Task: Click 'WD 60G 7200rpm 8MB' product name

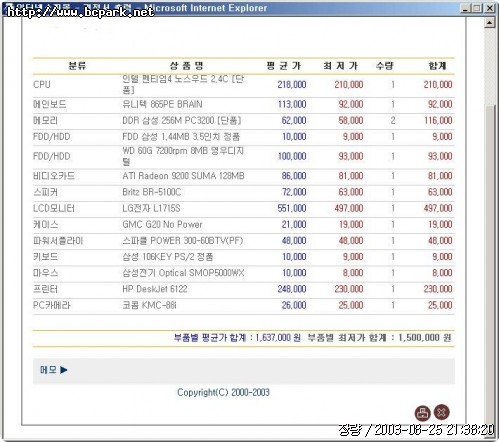Action: (x=183, y=156)
